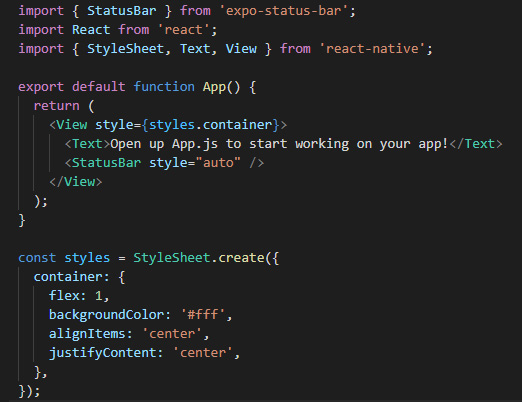Select the App function name
The height and width of the screenshot is (402, 522).
tap(214, 87)
